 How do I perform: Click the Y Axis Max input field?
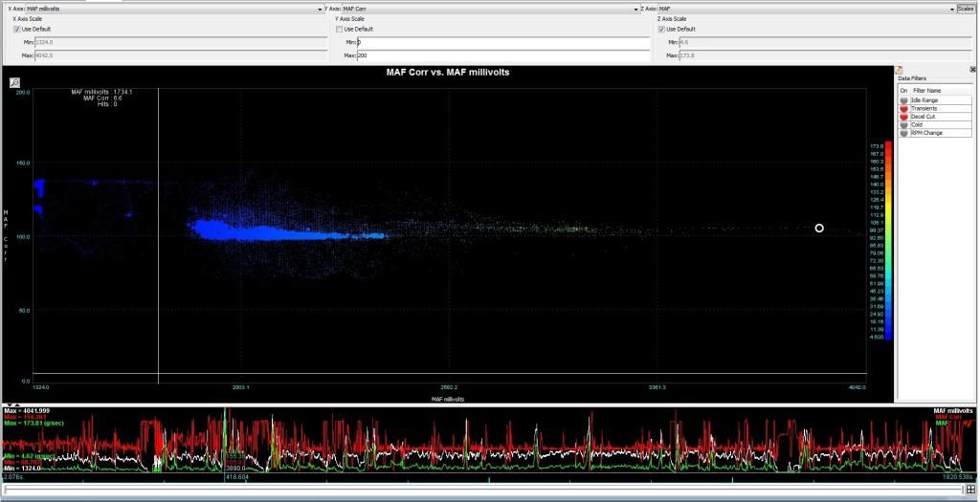pyautogui.click(x=502, y=55)
